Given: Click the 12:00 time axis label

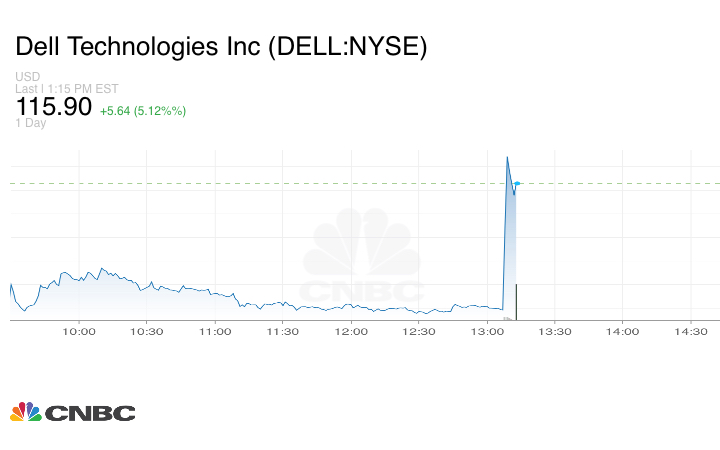Looking at the screenshot, I should [351, 331].
